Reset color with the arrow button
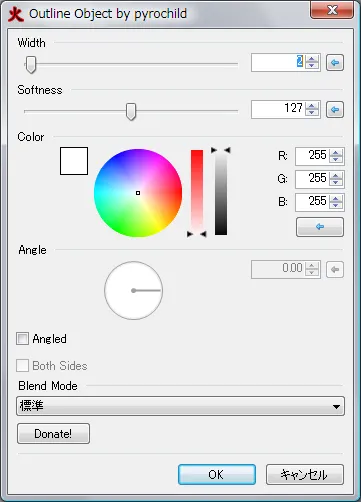The image size is (361, 502). click(320, 227)
